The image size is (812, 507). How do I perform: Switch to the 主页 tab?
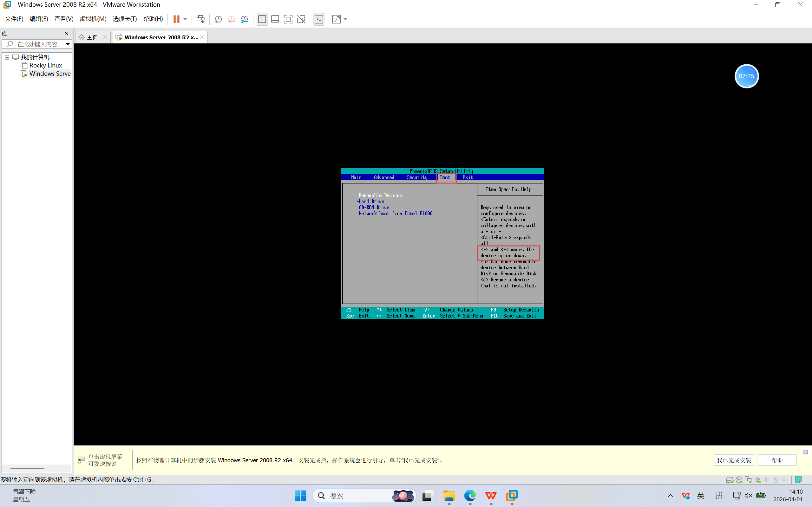(92, 37)
